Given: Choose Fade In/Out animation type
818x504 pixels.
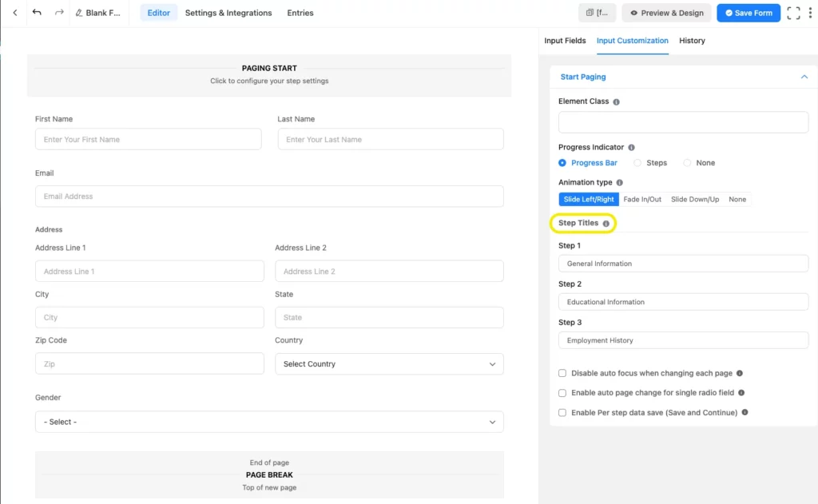Looking at the screenshot, I should [x=642, y=200].
